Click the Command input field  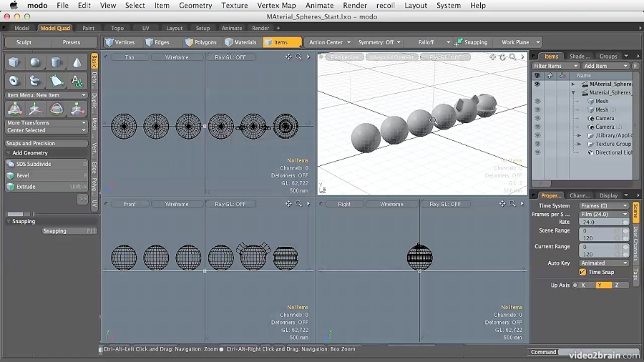pyautogui.click(x=587, y=352)
